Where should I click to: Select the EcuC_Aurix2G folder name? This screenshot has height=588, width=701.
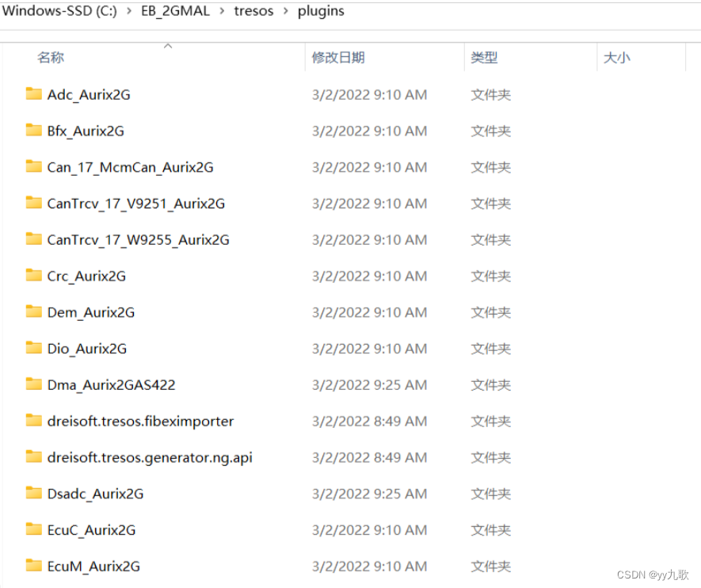tap(91, 530)
